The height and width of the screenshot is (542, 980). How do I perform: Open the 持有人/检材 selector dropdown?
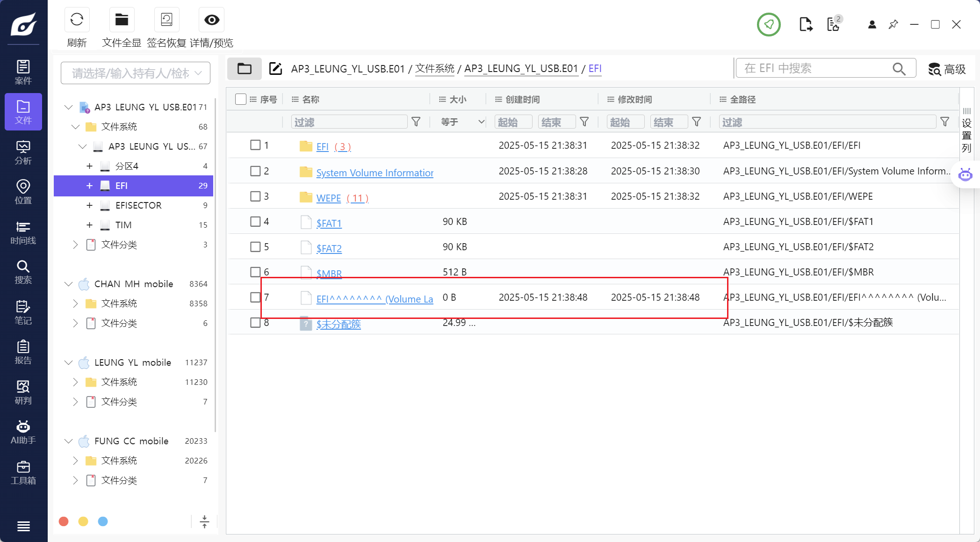tap(135, 73)
